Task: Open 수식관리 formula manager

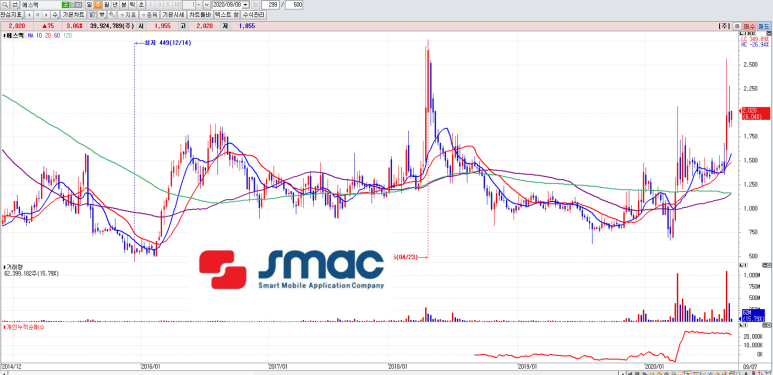Action: [253, 15]
